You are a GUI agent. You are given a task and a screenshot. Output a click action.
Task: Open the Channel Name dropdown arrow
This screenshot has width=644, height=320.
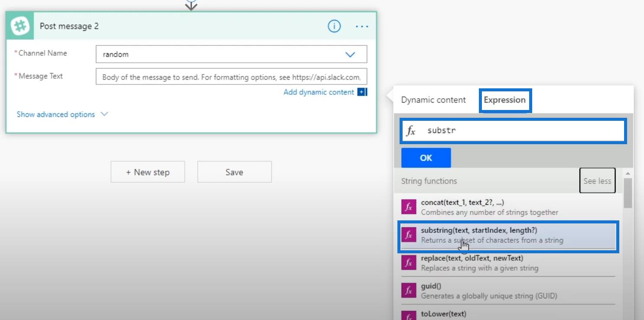[350, 55]
